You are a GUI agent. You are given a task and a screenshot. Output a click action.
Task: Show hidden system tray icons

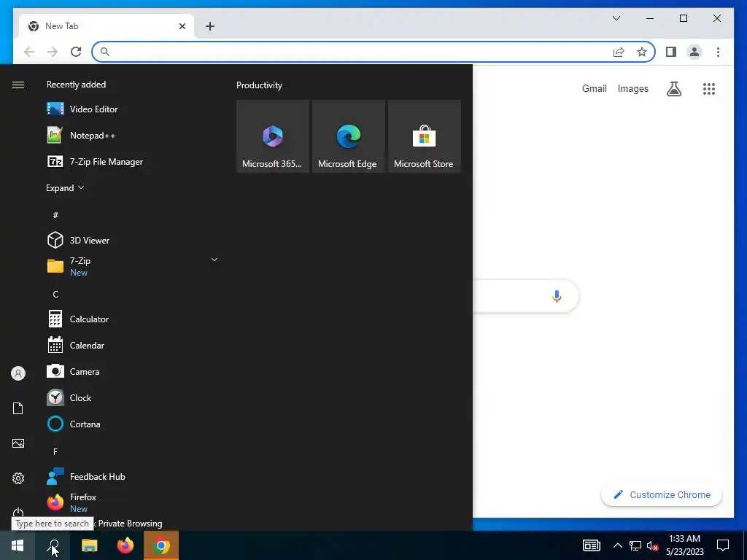coord(617,545)
